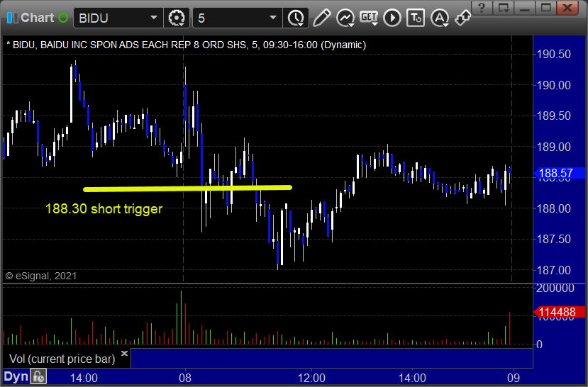Click the 188.00 price axis label

coord(554,208)
